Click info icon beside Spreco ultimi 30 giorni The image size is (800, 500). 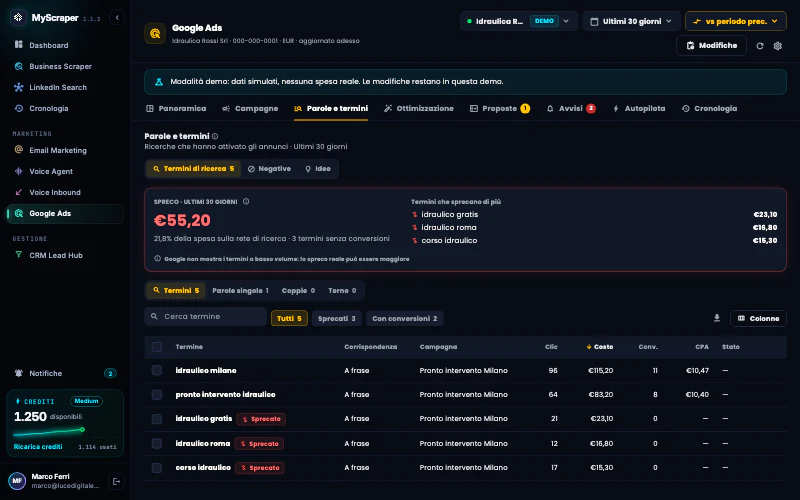tap(246, 202)
